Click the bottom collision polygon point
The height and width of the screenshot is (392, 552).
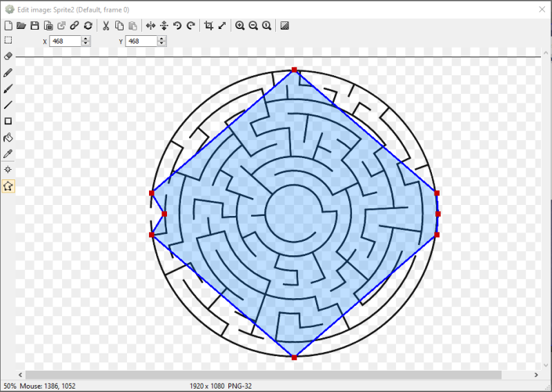pyautogui.click(x=295, y=357)
